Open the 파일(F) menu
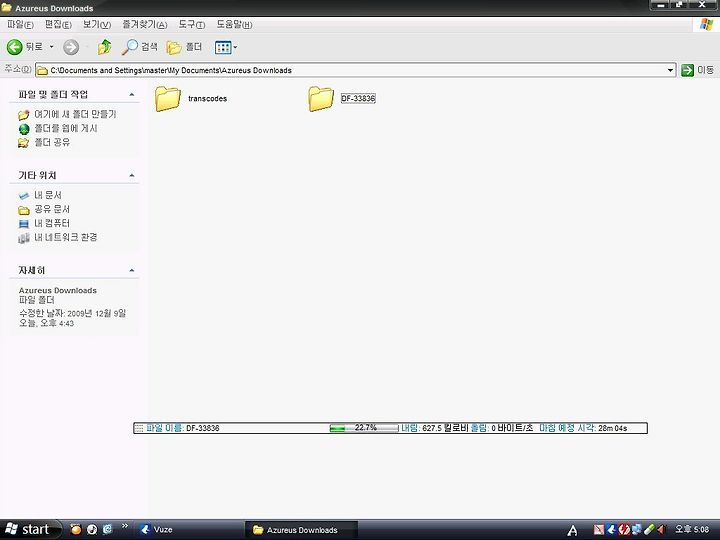Image resolution: width=720 pixels, height=540 pixels. (20, 25)
